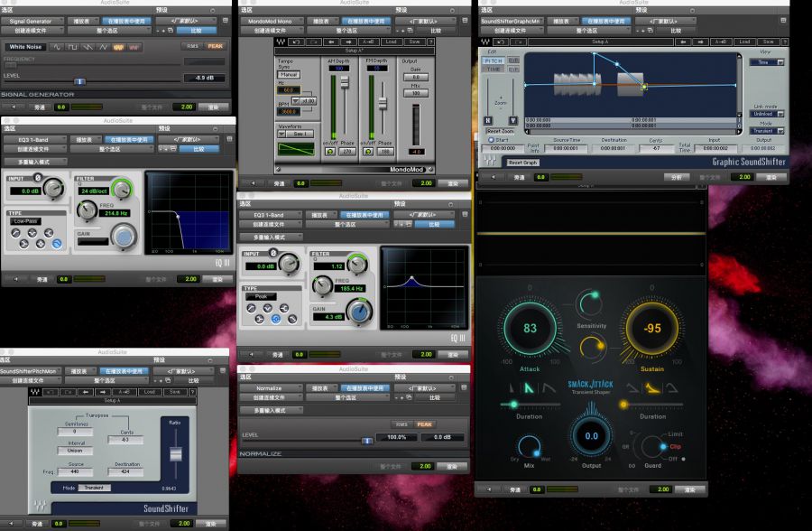Click Reset Zoom in Graphic SoundShifter

pyautogui.click(x=500, y=131)
